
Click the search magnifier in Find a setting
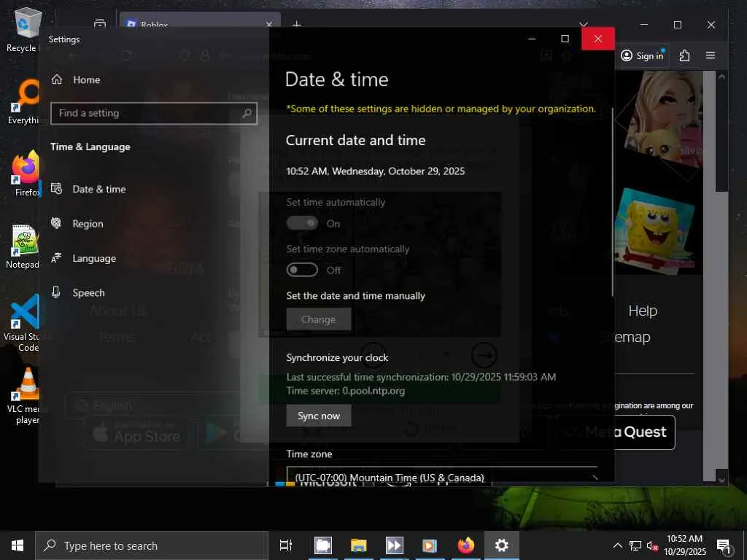247,113
